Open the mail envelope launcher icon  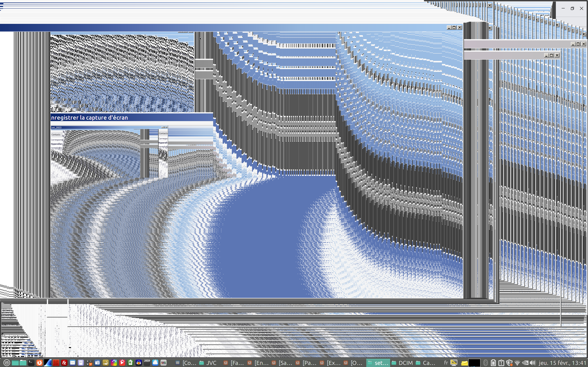pyautogui.click(x=73, y=363)
